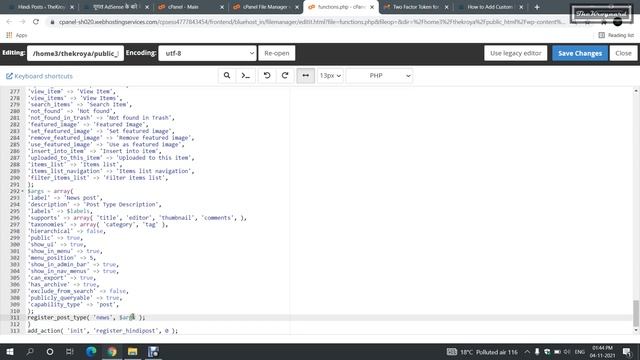Click line 293 'label' => 'News post'
Screen dimensions: 640x360
click(x=65, y=198)
